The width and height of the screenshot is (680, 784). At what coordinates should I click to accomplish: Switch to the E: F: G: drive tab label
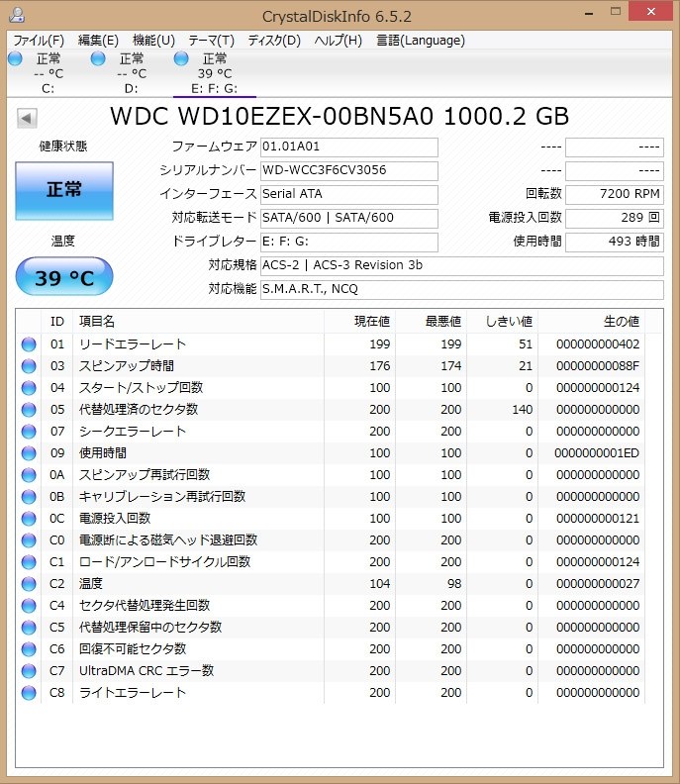click(x=215, y=88)
